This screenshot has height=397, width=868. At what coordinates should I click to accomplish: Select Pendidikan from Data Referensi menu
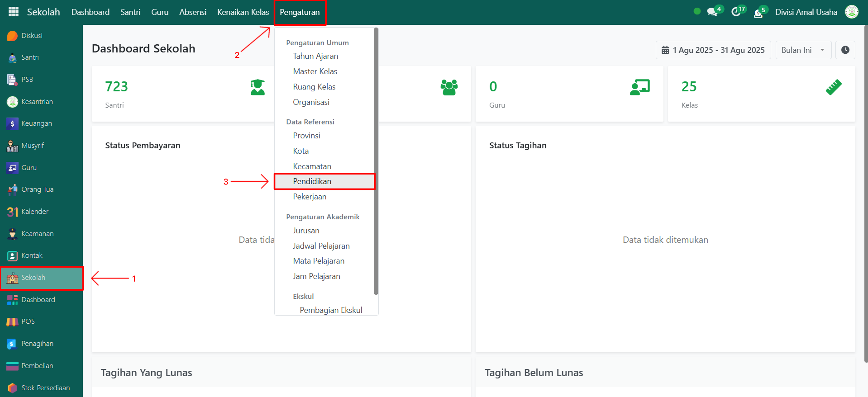point(312,181)
